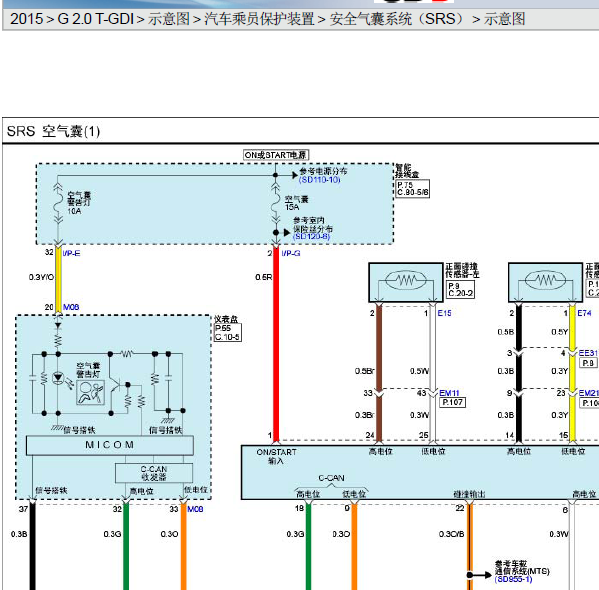Screen dimensions: 599x590
Task: Open the SD955-1 MTS reference link
Action: (513, 579)
